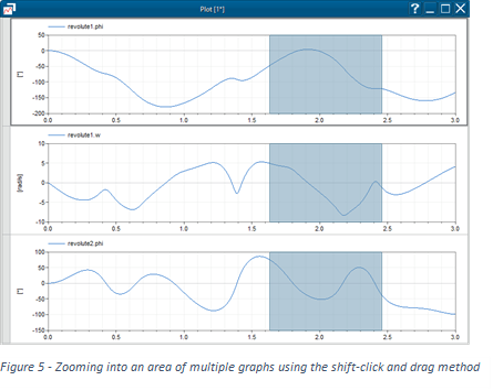Viewport: 493px width, 391px height.
Task: Open the help question mark button
Action: [x=415, y=9]
